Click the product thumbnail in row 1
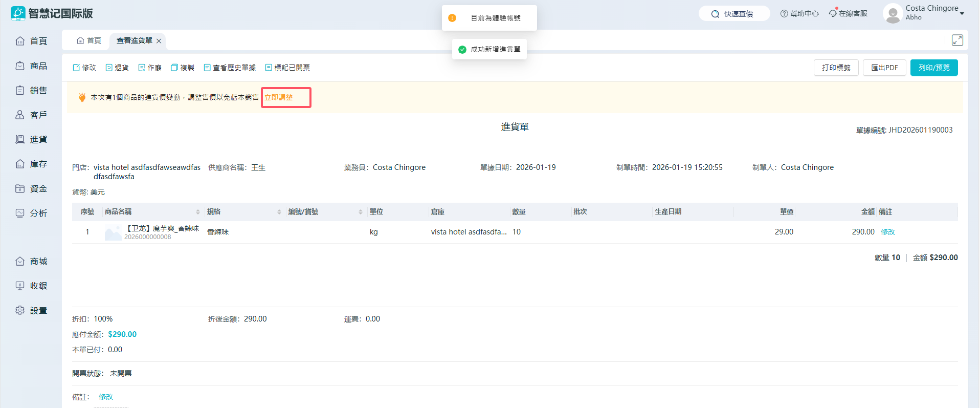The height and width of the screenshot is (408, 980). point(113,232)
